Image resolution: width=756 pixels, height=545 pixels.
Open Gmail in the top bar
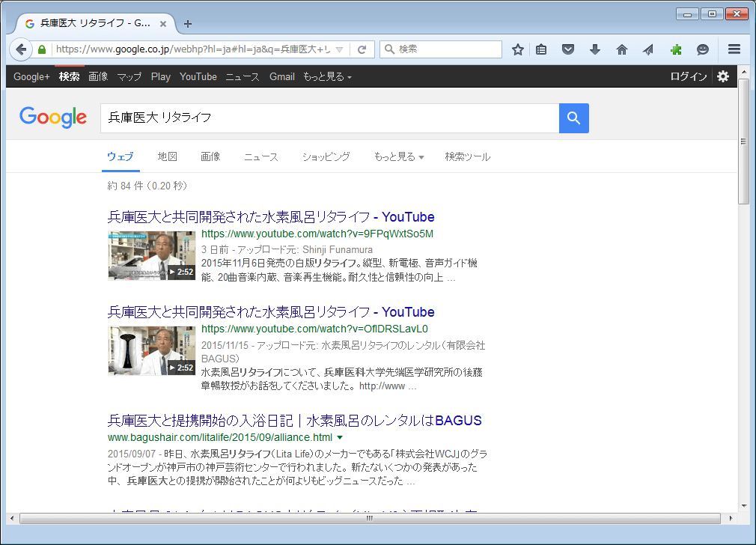(282, 76)
